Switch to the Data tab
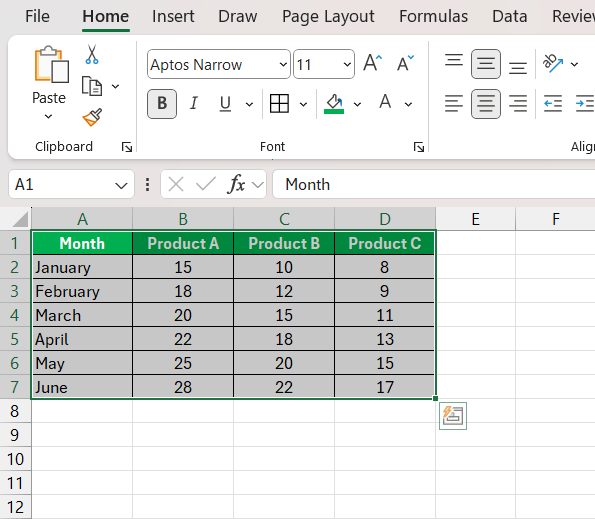The image size is (595, 519). [510, 16]
